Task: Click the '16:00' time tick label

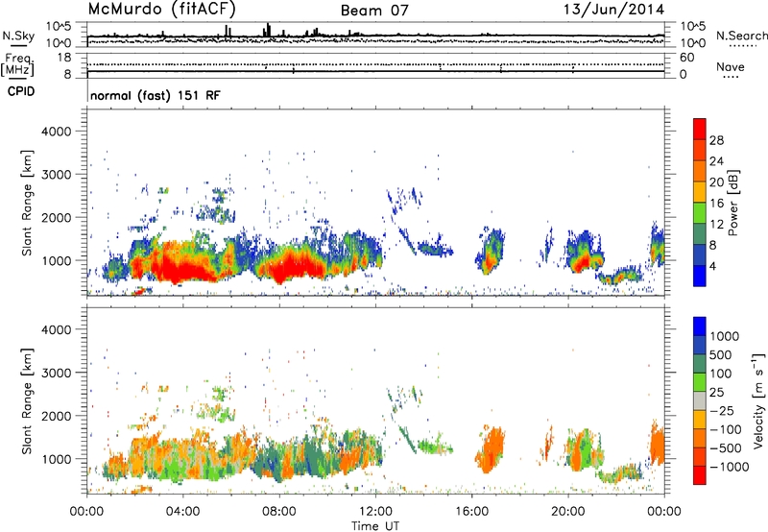Action: point(471,512)
